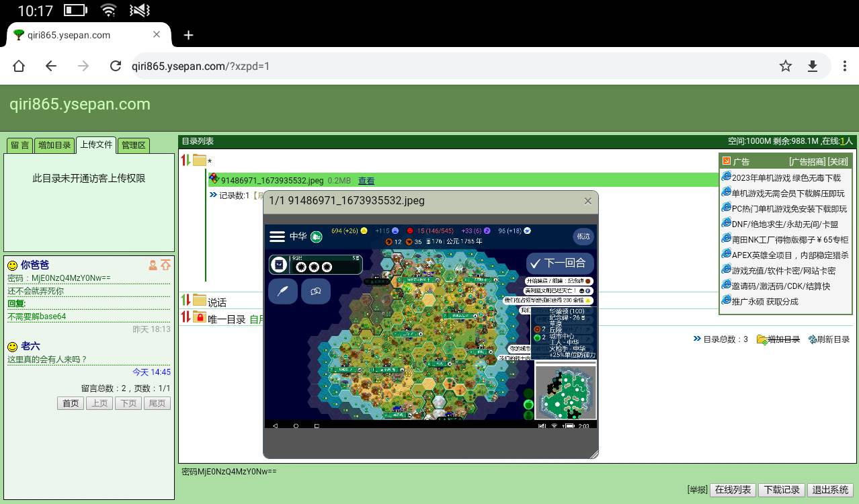Expand the 说话 folder
The width and height of the screenshot is (859, 504).
click(x=200, y=300)
